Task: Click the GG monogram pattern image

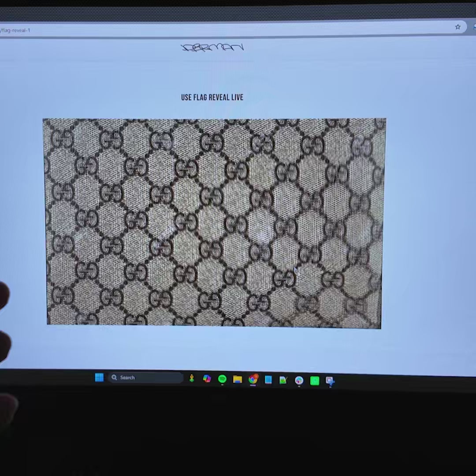Action: (x=214, y=223)
